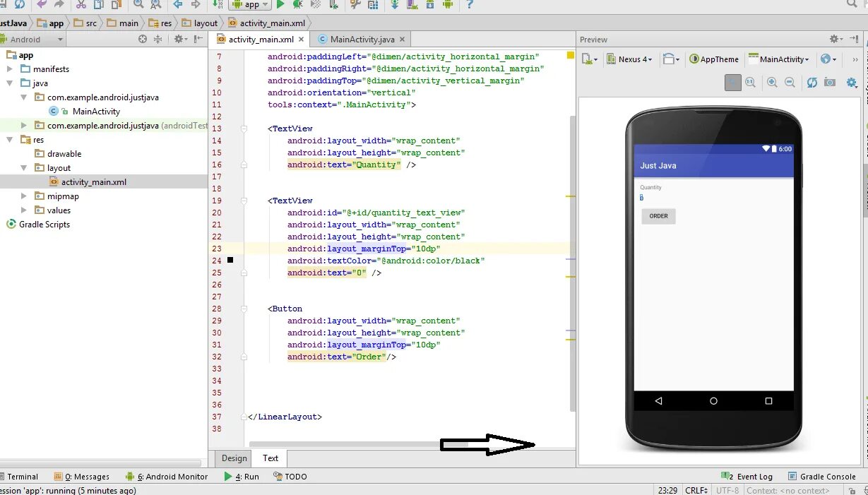The width and height of the screenshot is (868, 495).
Task: Select the Text tab below the editor
Action: [270, 458]
